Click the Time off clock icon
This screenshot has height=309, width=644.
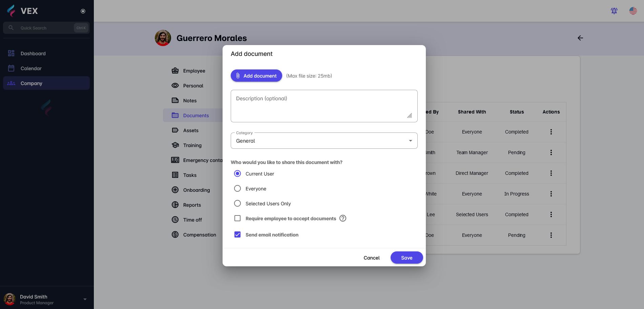tap(175, 220)
